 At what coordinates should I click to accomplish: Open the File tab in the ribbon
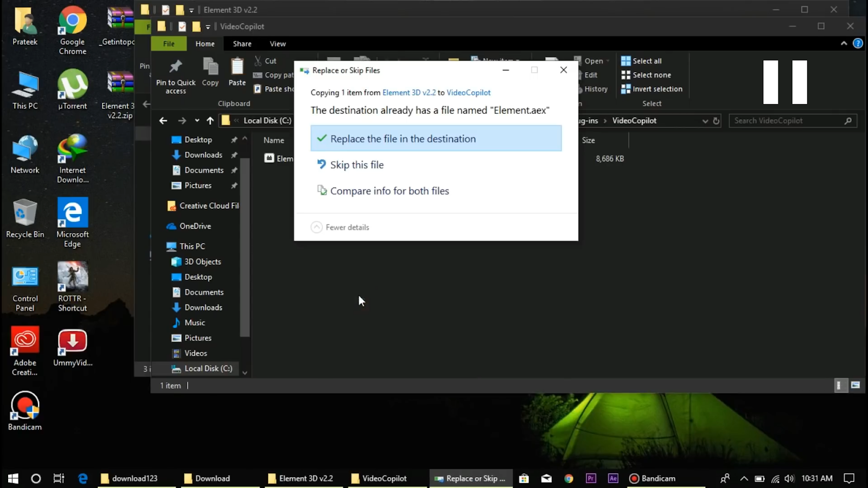pyautogui.click(x=169, y=43)
